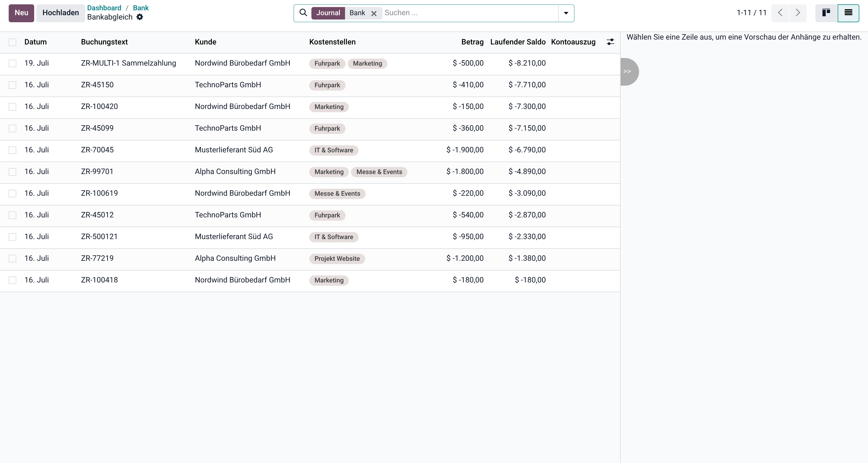Focus the Suchen search field
This screenshot has height=463, width=868.
coord(470,13)
